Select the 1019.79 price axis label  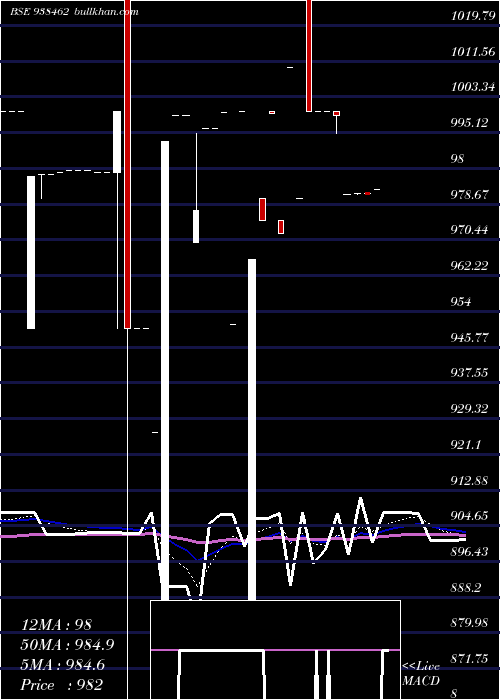(473, 17)
